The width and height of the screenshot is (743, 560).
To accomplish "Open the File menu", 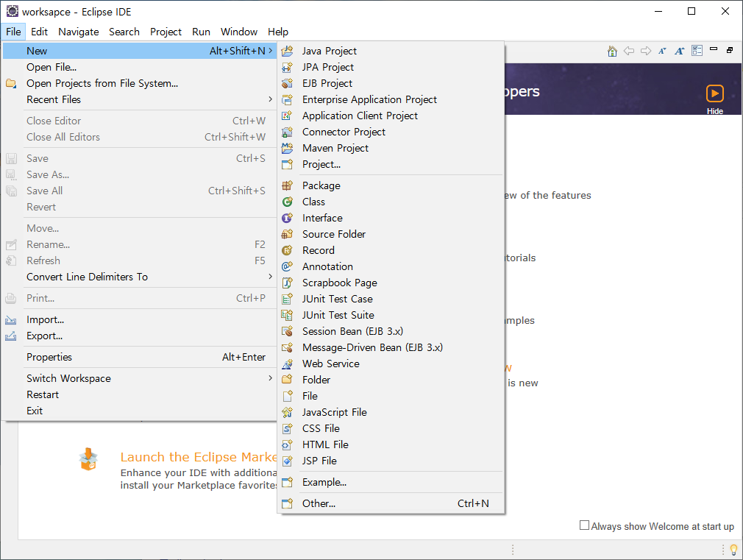I will pyautogui.click(x=13, y=32).
